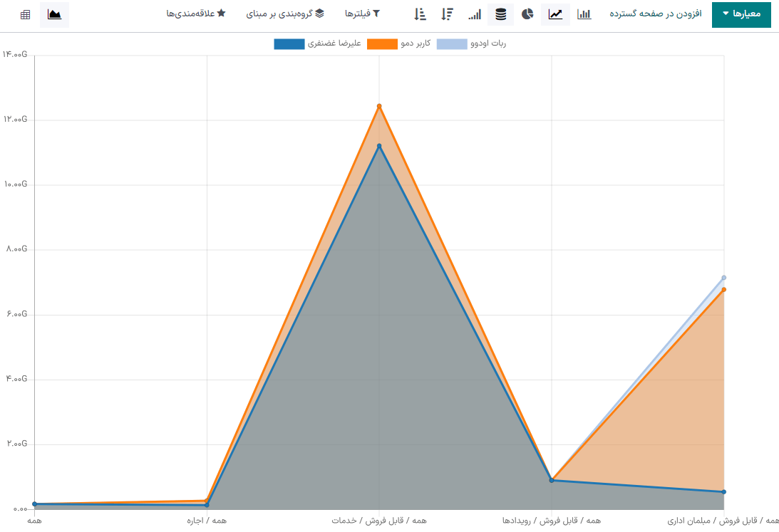This screenshot has height=532, width=779.
Task: Open the معیارها measures dropdown
Action: click(741, 14)
